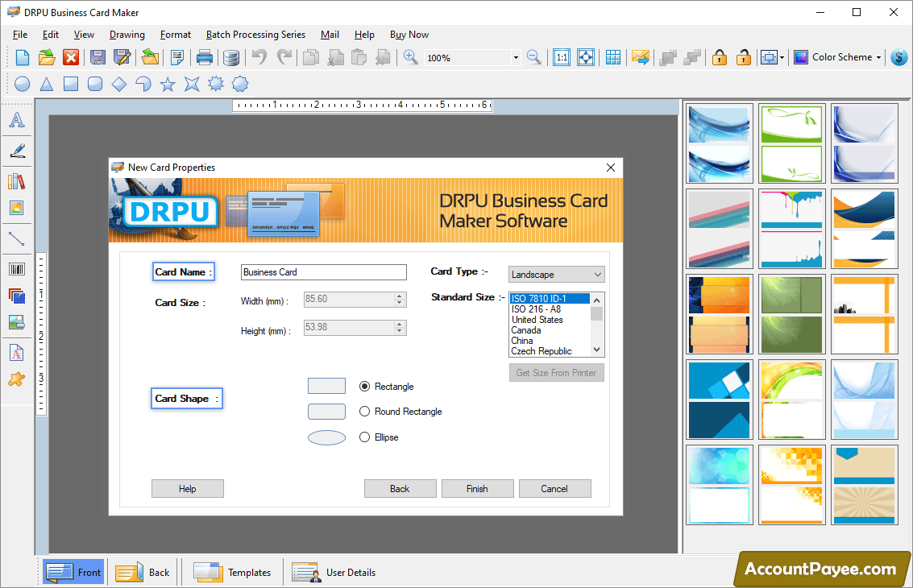This screenshot has height=588, width=913.
Task: Select the Ellipse shape tool
Action: click(22, 84)
